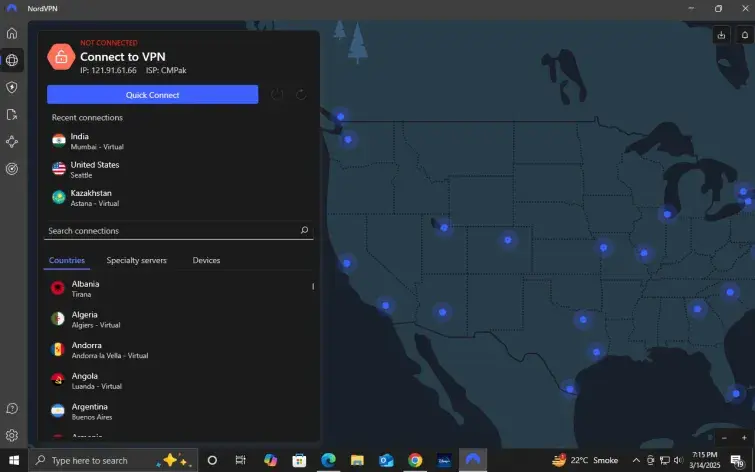Connect to recent Kazakhstan Astana - Virtual
Image resolution: width=755 pixels, height=472 pixels.
tap(178, 198)
